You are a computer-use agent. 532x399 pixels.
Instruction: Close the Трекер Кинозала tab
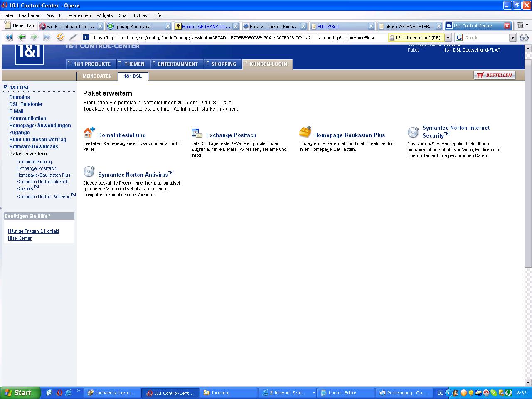pos(168,26)
